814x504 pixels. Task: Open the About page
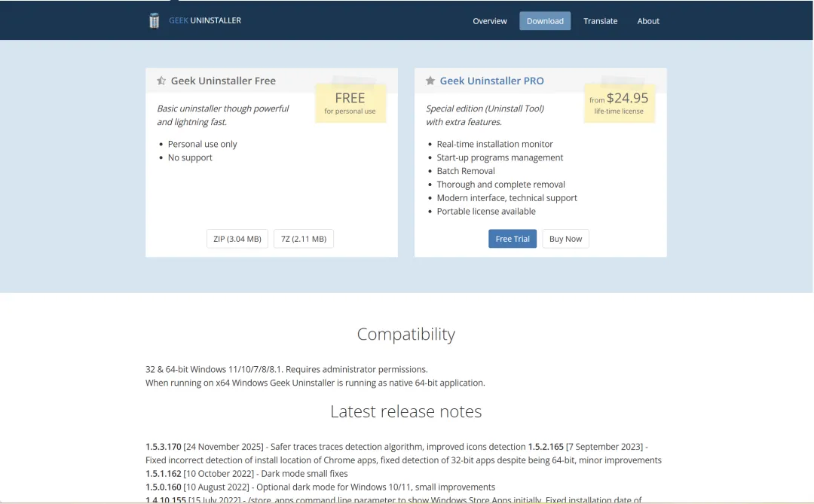[x=648, y=21]
